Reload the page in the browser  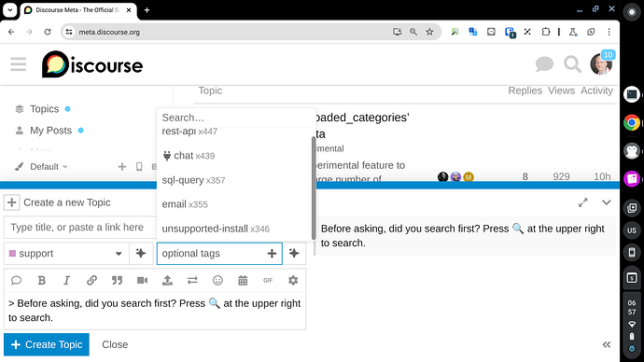point(48,32)
